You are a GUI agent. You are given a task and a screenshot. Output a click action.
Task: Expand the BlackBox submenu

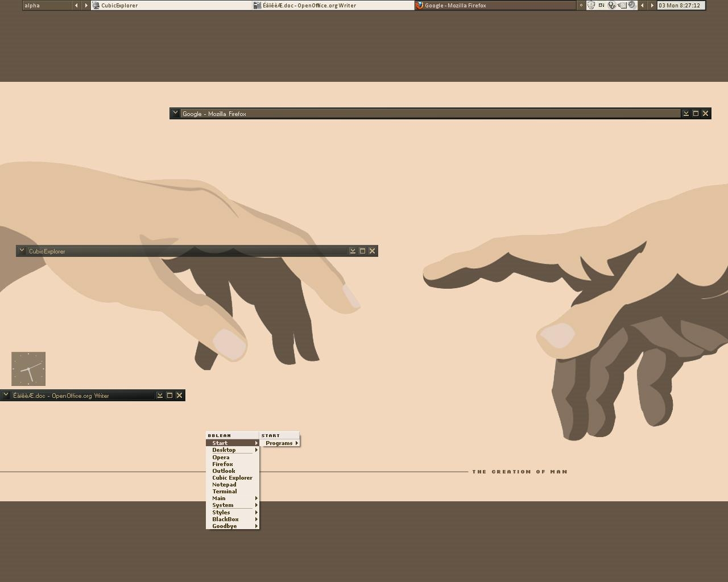pyautogui.click(x=233, y=519)
